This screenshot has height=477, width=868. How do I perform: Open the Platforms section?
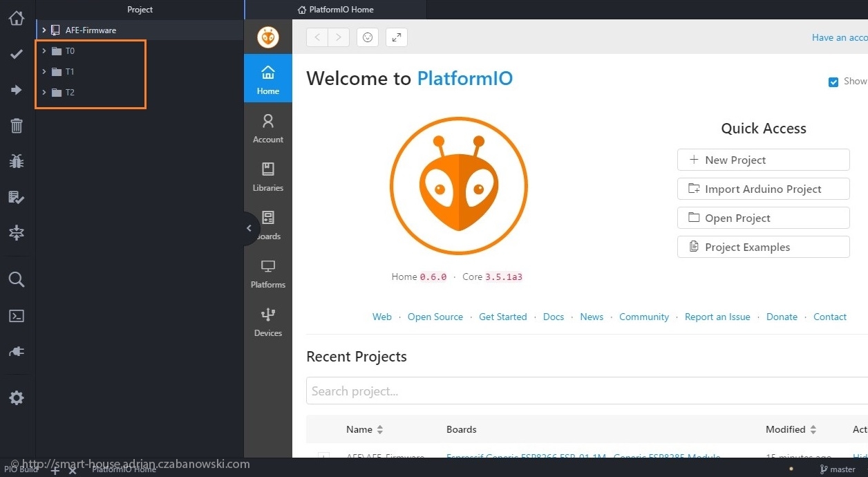(x=268, y=274)
